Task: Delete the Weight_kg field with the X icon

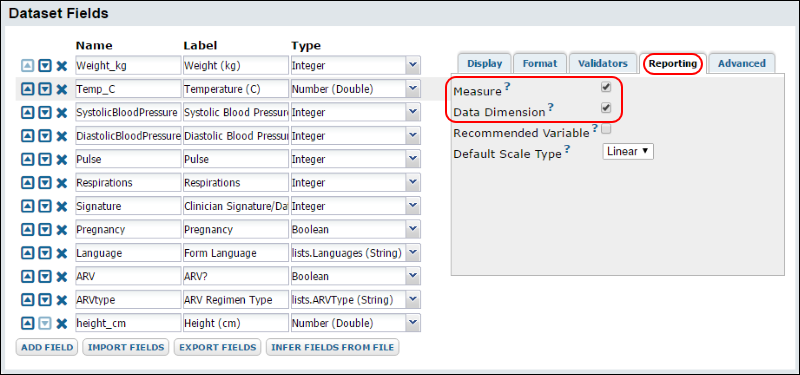Action: tap(62, 65)
